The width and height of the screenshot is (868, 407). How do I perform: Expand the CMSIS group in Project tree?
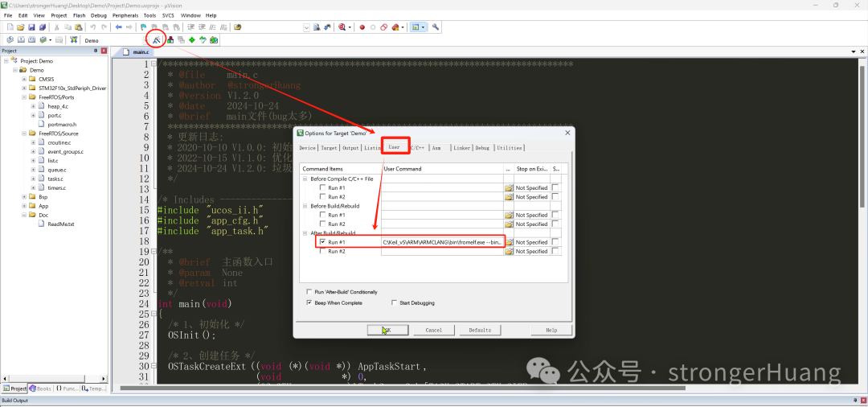(24, 79)
